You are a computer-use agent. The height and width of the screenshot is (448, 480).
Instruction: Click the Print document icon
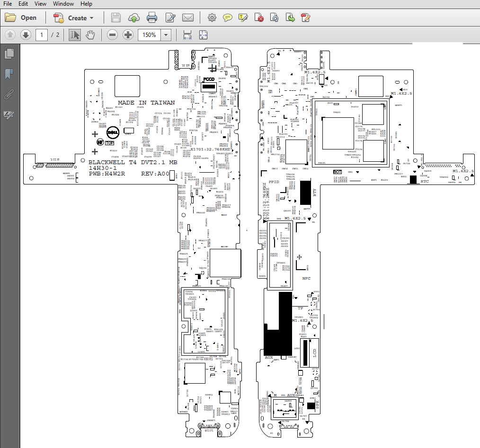tap(152, 18)
